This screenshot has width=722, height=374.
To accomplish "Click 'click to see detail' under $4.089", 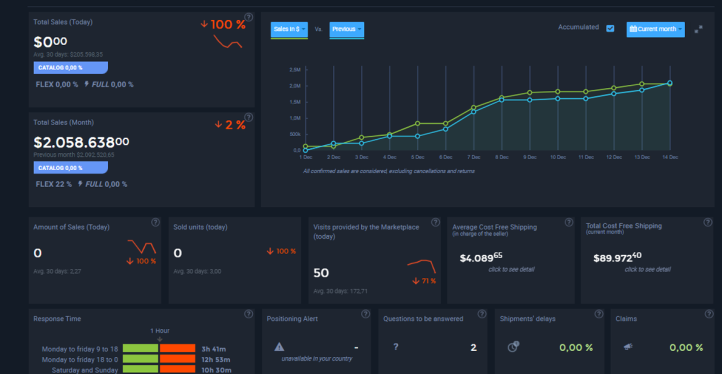I will click(x=511, y=269).
